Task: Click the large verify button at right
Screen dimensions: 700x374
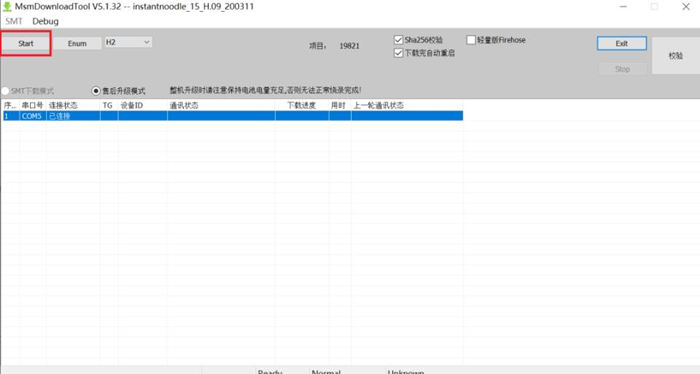Action: [x=675, y=56]
